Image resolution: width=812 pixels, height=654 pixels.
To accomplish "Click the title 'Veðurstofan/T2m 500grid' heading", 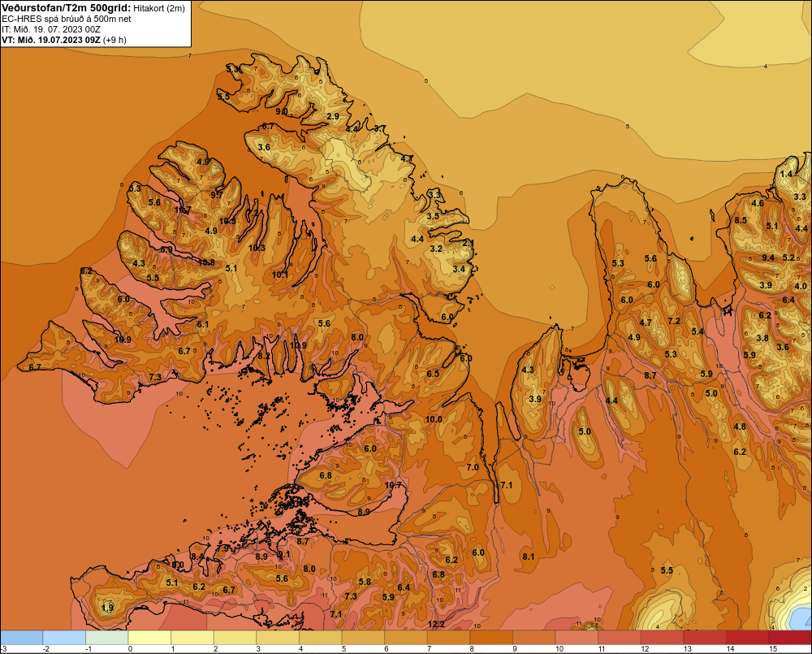I will [65, 8].
